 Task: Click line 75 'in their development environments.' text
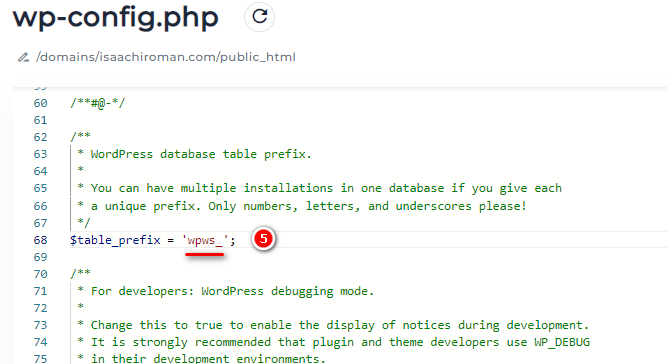tap(208, 358)
